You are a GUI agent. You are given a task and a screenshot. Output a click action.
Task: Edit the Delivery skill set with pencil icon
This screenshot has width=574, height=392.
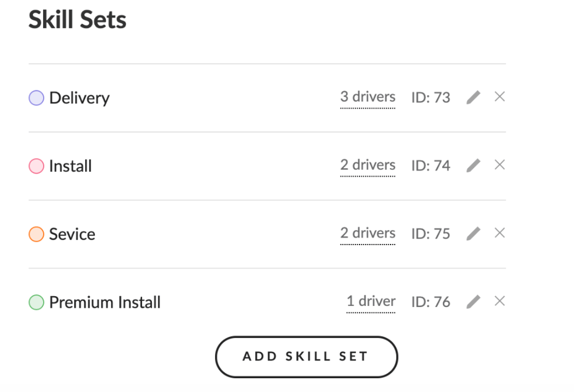[473, 97]
